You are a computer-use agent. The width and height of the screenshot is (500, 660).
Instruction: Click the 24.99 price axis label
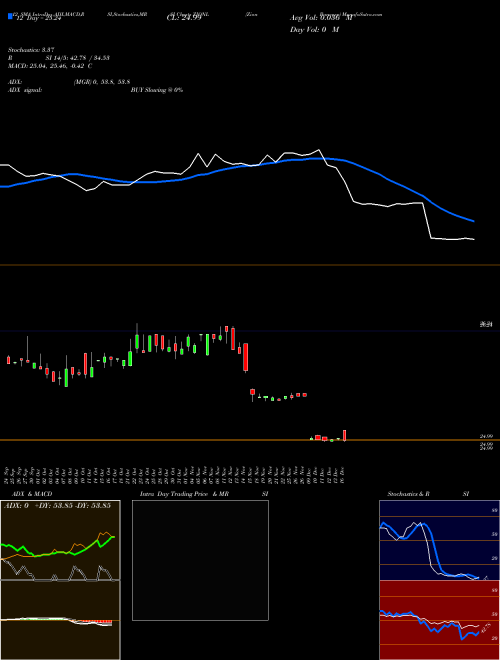(486, 437)
